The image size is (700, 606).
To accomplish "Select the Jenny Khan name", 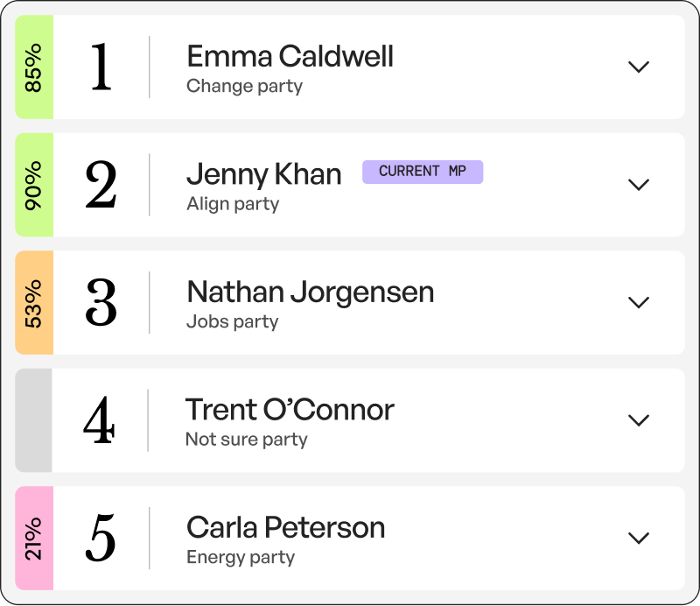I will (263, 174).
